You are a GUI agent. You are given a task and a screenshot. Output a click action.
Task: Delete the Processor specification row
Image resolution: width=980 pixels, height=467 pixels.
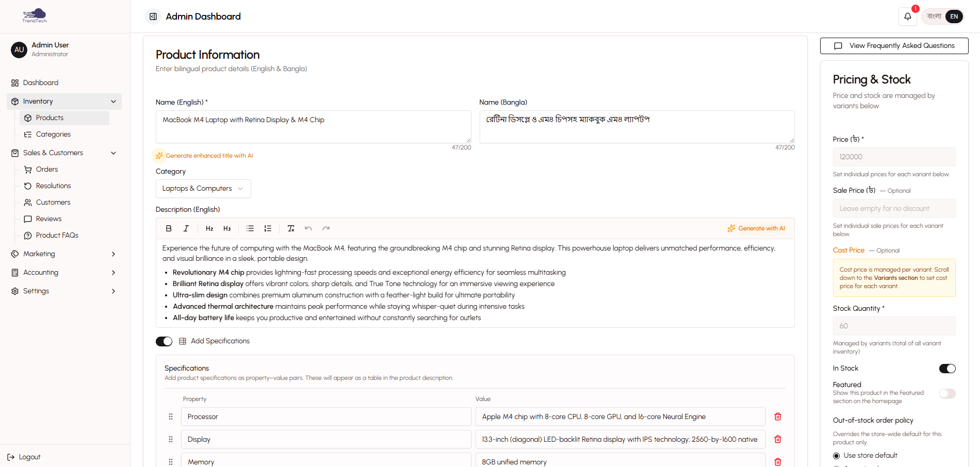coord(777,416)
